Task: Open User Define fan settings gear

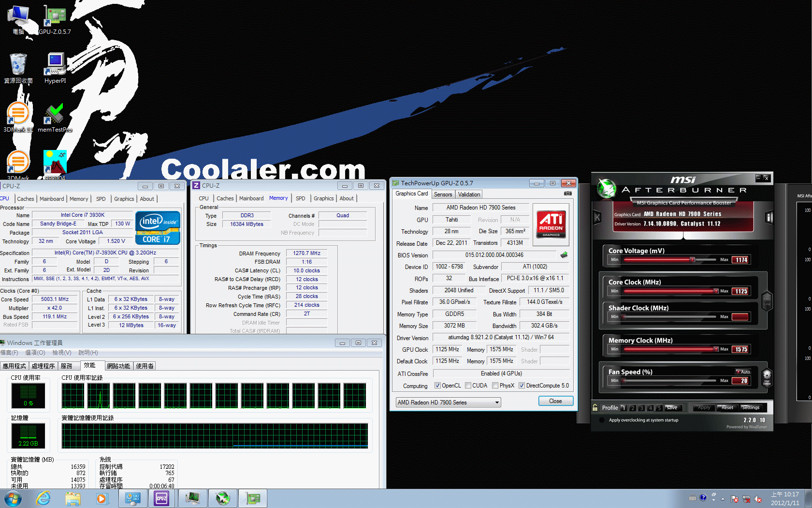Action: [x=767, y=377]
